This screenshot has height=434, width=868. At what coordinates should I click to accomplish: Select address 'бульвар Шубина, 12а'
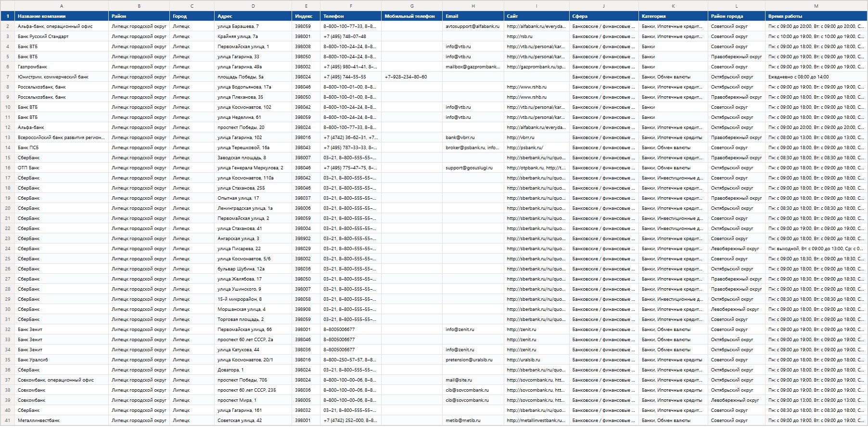[x=253, y=269]
